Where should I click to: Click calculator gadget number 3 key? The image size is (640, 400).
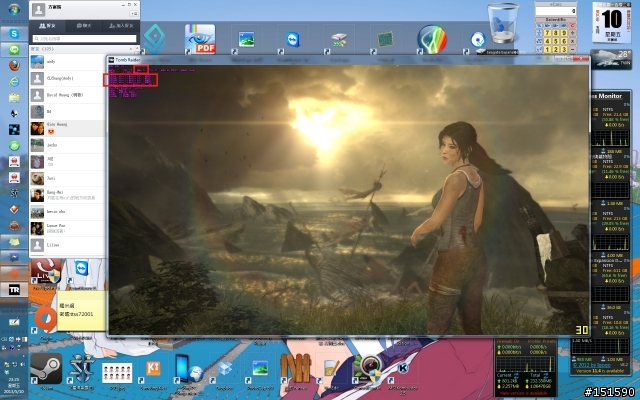coord(564,49)
